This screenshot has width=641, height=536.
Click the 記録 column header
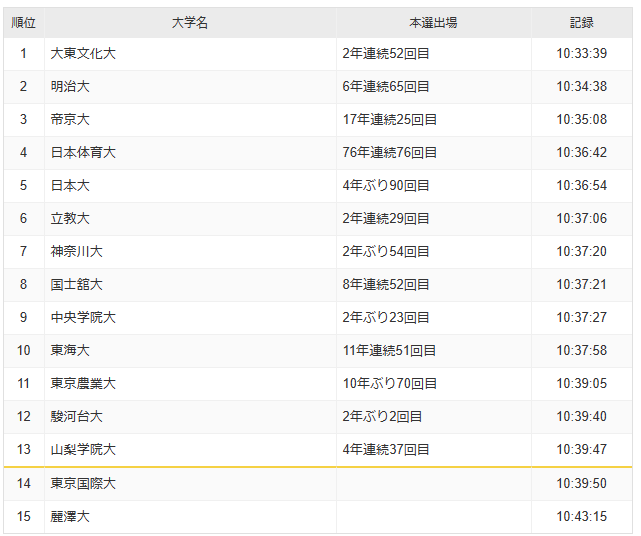[x=582, y=22]
